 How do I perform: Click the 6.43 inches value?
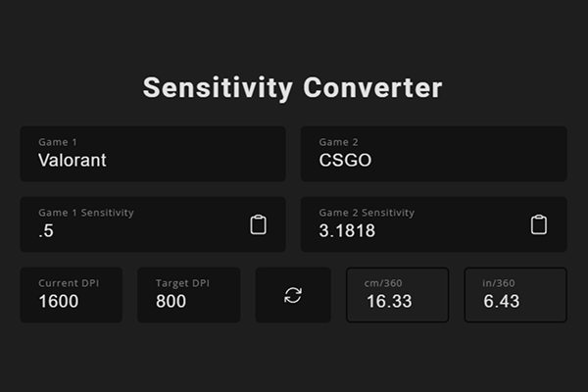(x=502, y=302)
